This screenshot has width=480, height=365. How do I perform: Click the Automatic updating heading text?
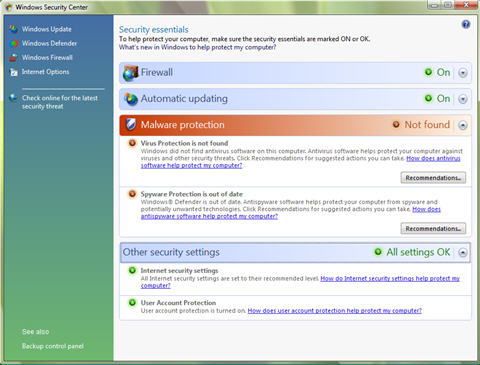(184, 99)
